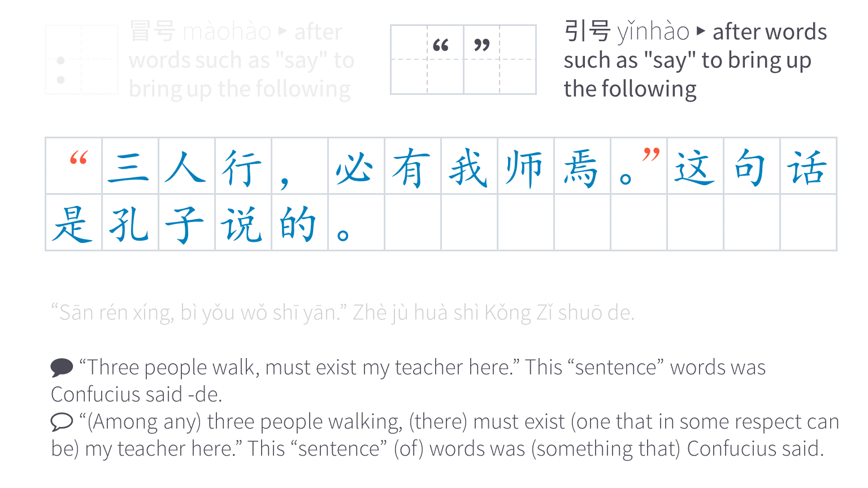
Task: Click the character 我 in the first row
Action: coord(468,168)
